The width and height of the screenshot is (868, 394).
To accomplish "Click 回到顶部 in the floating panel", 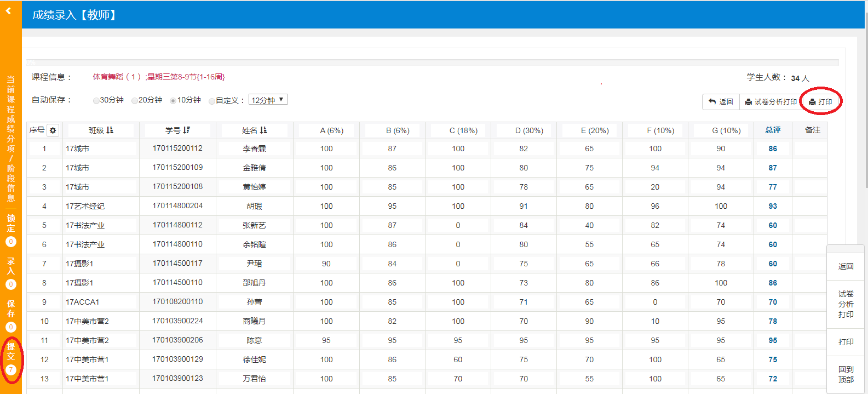I will click(846, 374).
